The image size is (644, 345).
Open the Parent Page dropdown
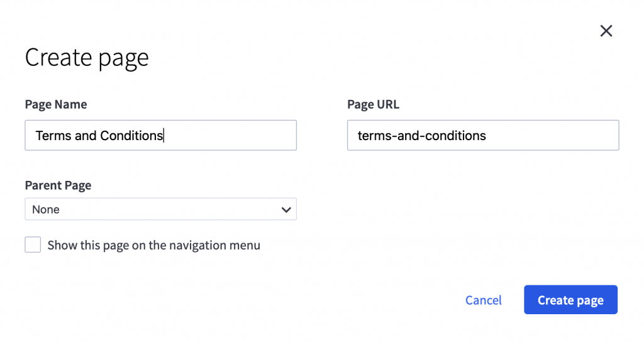pos(160,209)
